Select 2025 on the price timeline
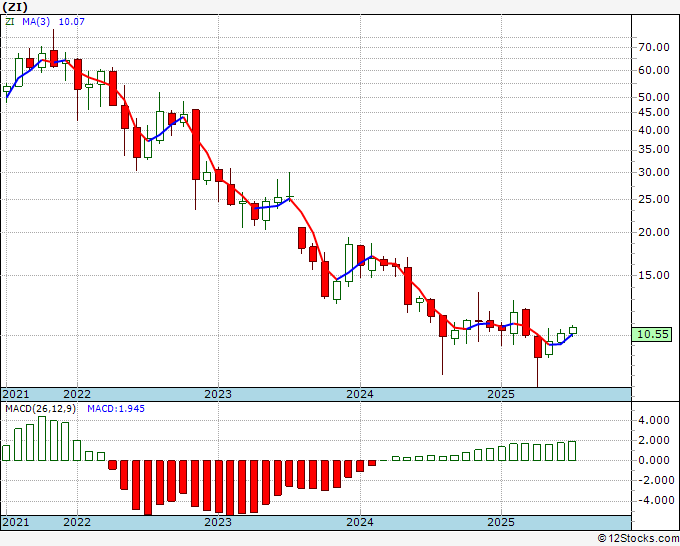680x546 pixels. point(501,394)
